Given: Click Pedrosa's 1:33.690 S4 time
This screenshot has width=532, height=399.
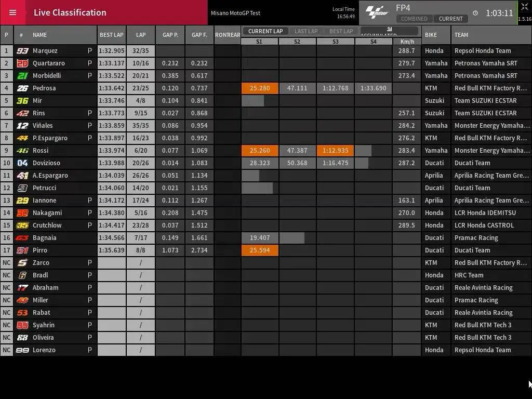Looking at the screenshot, I should coord(373,88).
